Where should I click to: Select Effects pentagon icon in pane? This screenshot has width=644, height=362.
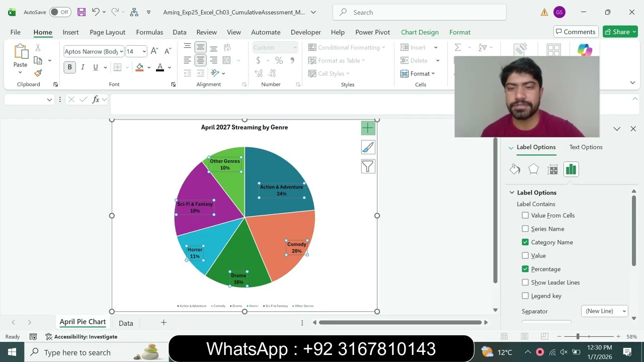(x=533, y=169)
